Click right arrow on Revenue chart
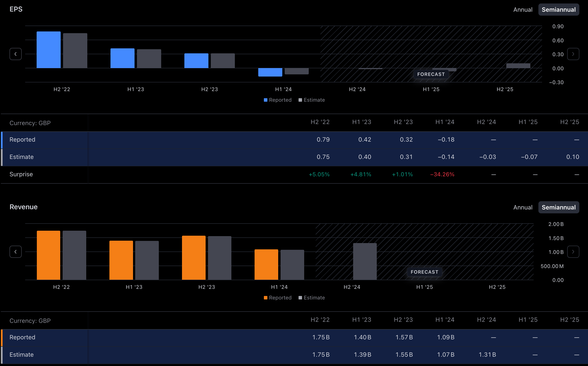Screen dimensions: 588x366 point(573,252)
